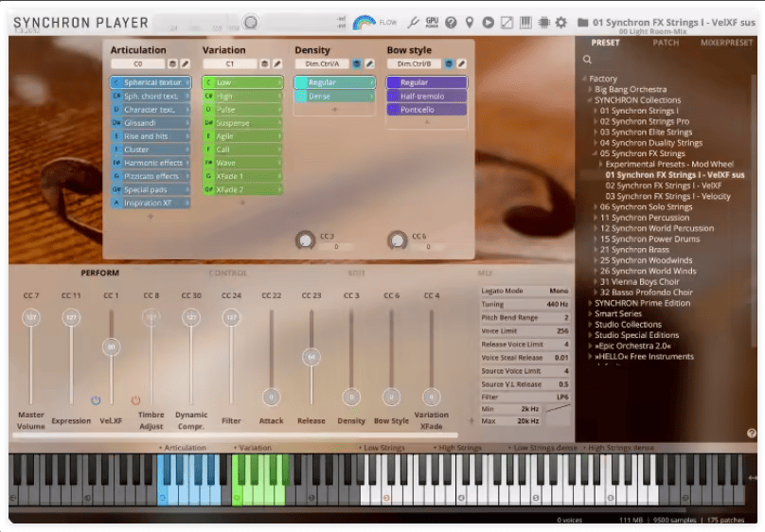This screenshot has height=532, width=765.
Task: Select the Glissandi articulation
Action: coord(151,123)
